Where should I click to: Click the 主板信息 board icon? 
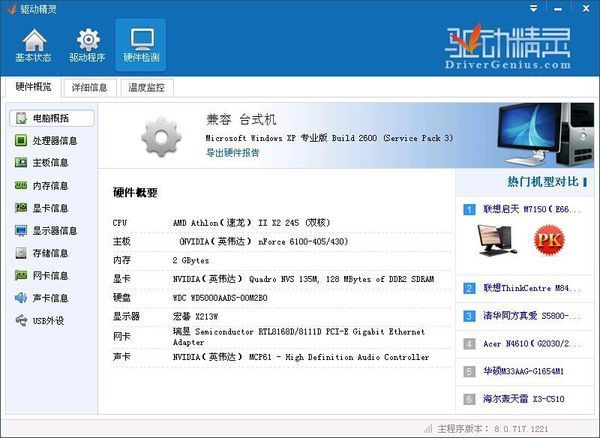(21, 163)
